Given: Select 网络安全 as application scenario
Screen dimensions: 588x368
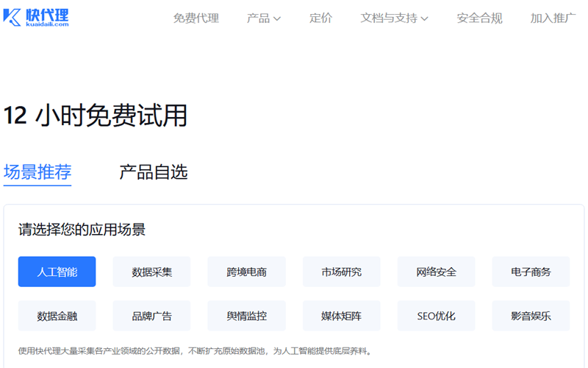Looking at the screenshot, I should (x=436, y=272).
